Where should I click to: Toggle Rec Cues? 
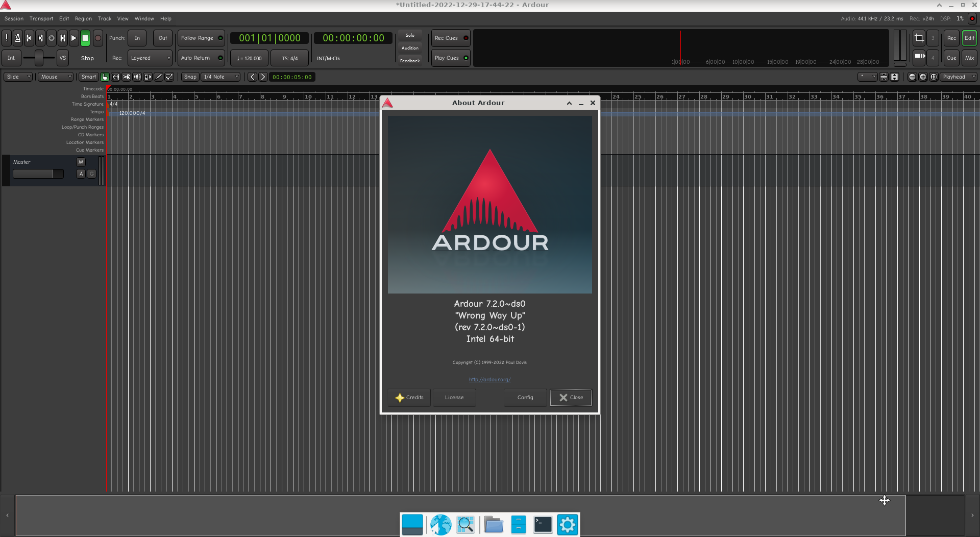click(x=451, y=38)
